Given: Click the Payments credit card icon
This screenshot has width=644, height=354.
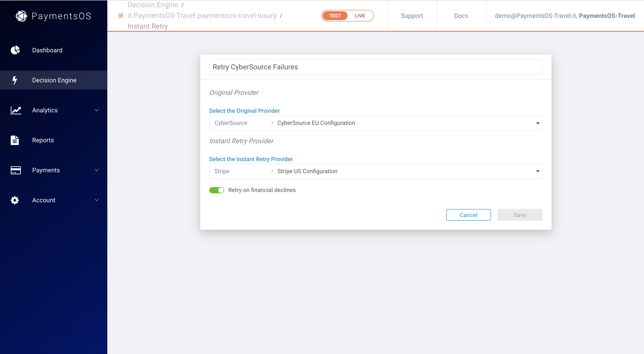Looking at the screenshot, I should coord(16,170).
